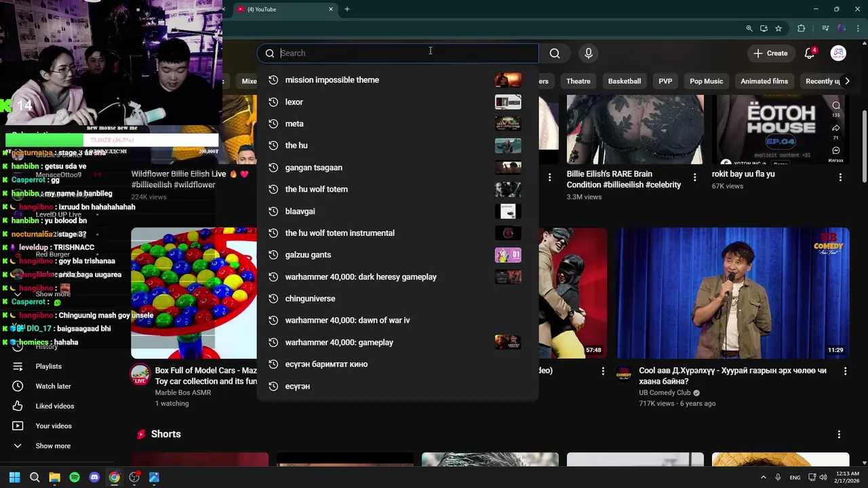Screen dimensions: 868x488
Task: Bookmark this page with the star icon
Action: pyautogui.click(x=778, y=28)
